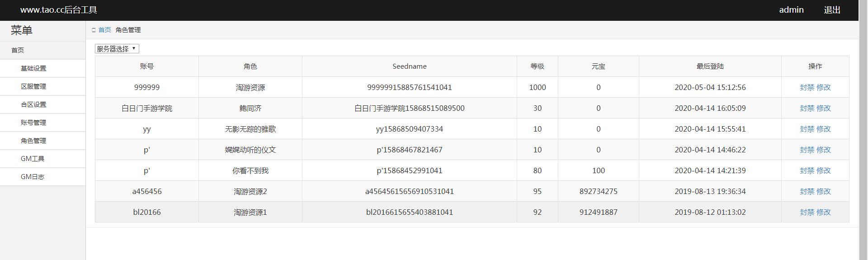Go to 账号管理 in the sidebar
Viewport: 868px width, 260px height.
(33, 123)
